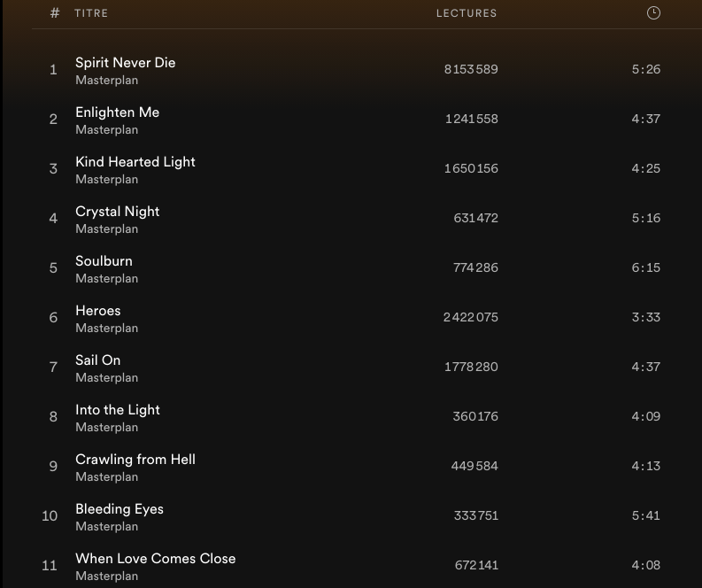This screenshot has height=588, width=702.
Task: Click the TITRE column header
Action: [x=91, y=13]
